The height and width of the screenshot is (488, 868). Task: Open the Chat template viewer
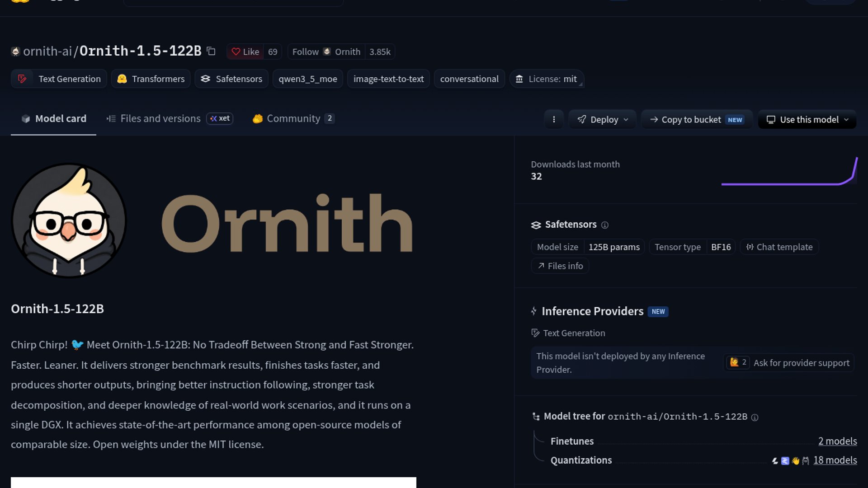779,247
